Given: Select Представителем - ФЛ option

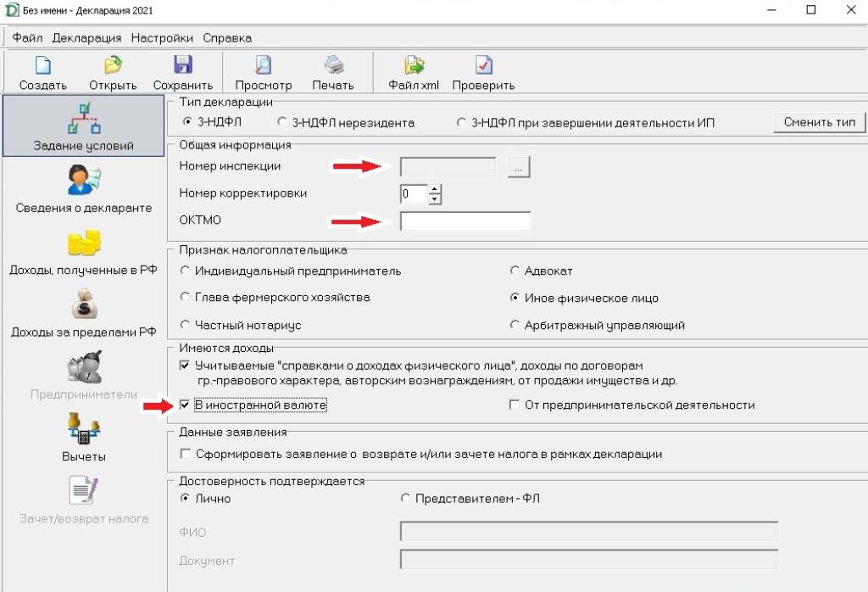Looking at the screenshot, I should 405,499.
